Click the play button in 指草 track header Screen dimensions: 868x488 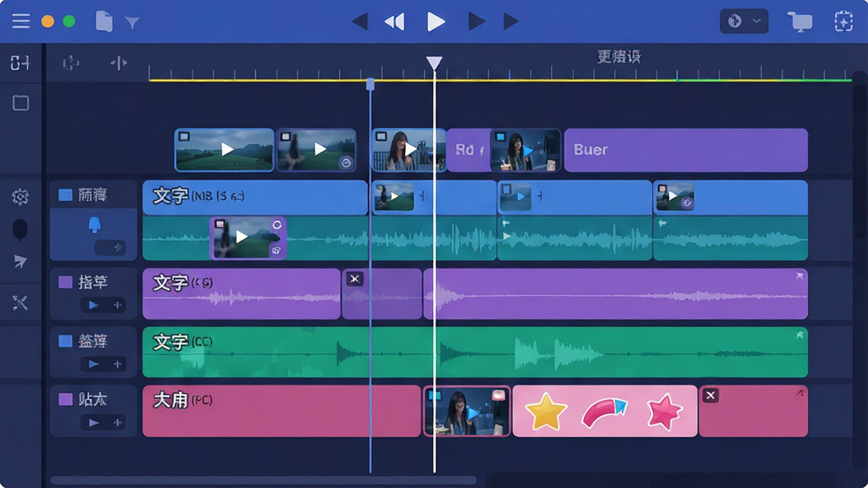[x=93, y=305]
